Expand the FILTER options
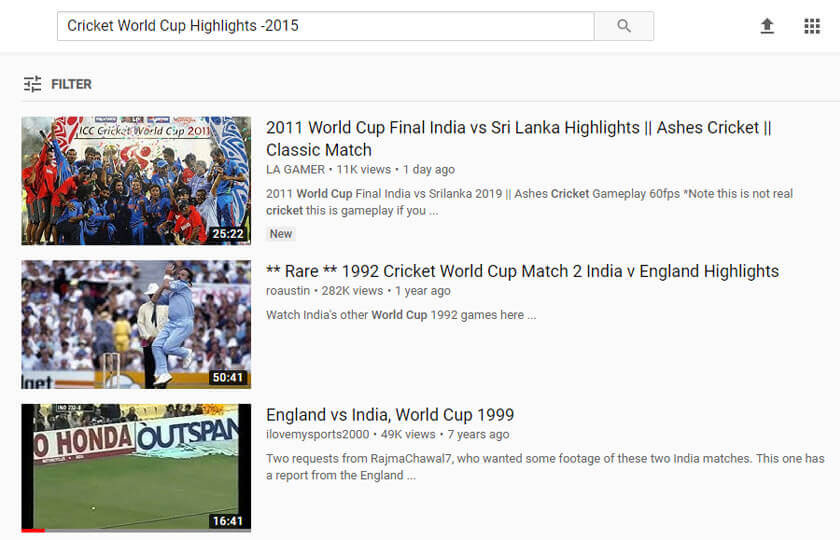This screenshot has height=540, width=840. (70, 84)
